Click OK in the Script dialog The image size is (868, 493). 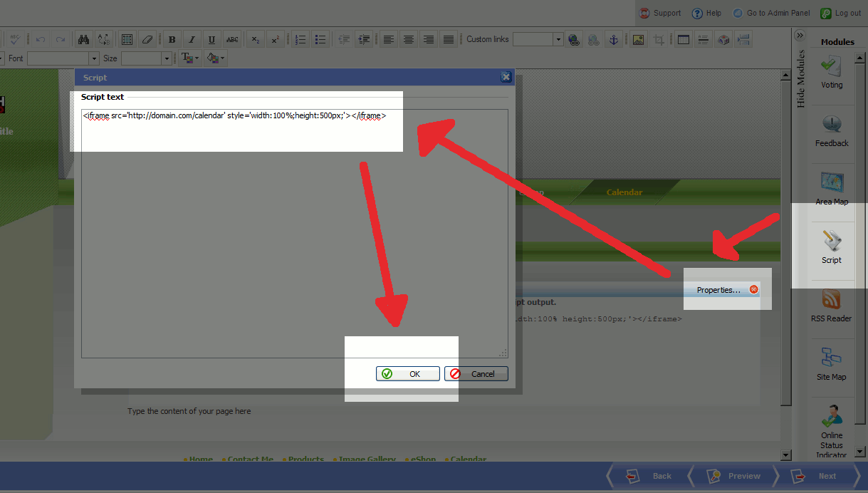[x=407, y=374]
